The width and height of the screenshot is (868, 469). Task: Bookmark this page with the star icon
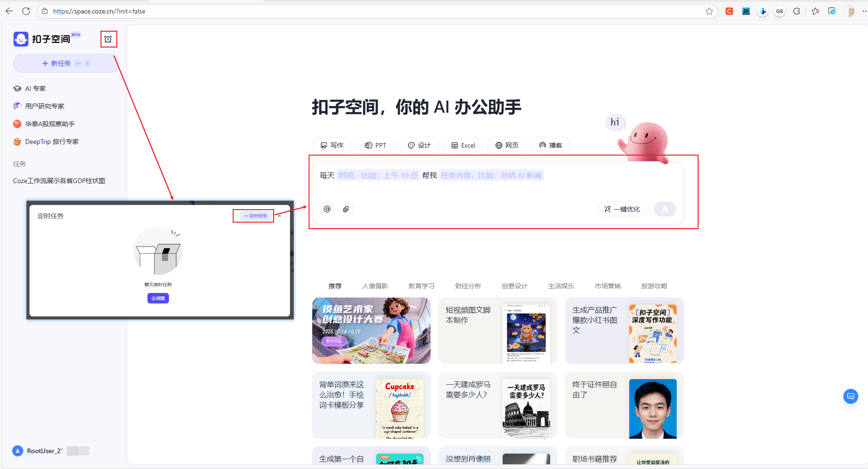coord(709,11)
